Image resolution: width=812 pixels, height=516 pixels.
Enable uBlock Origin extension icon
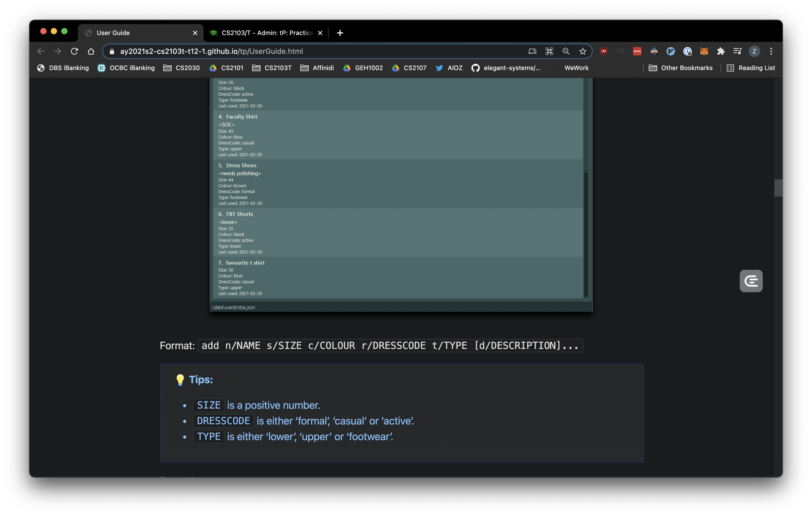[604, 51]
